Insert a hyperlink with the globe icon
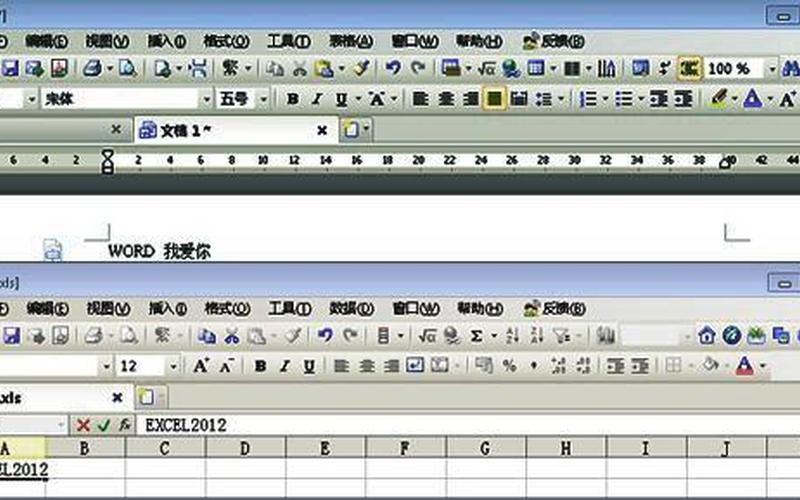The width and height of the screenshot is (800, 500). coord(511,68)
